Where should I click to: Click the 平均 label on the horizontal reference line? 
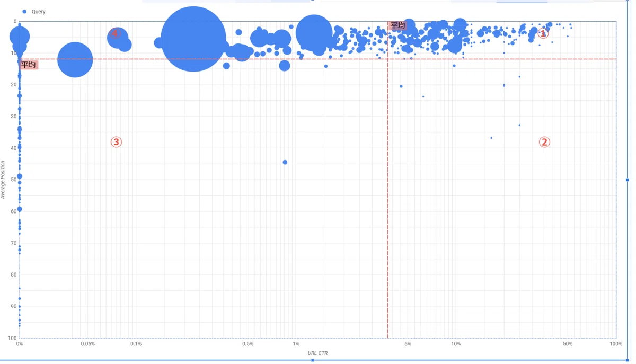click(x=29, y=65)
